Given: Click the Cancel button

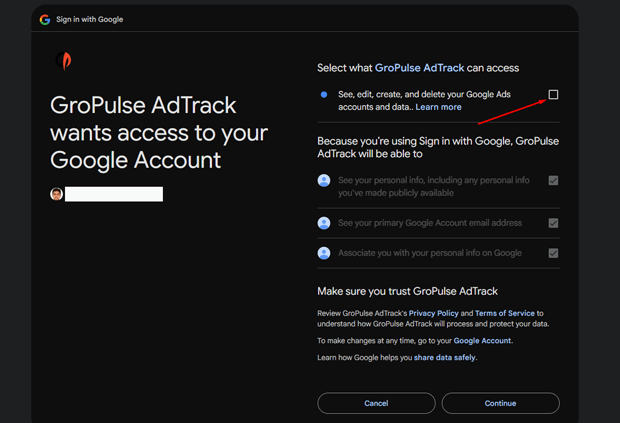Looking at the screenshot, I should (376, 403).
